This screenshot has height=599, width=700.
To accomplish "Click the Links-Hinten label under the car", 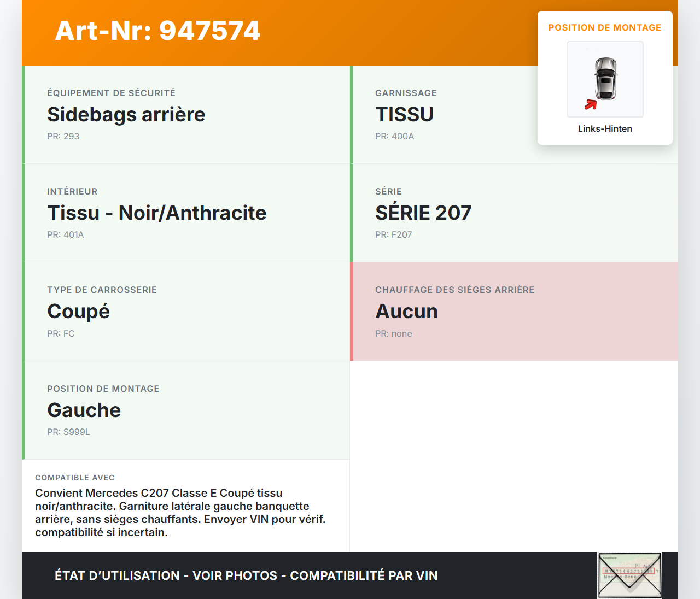I will click(x=605, y=128).
